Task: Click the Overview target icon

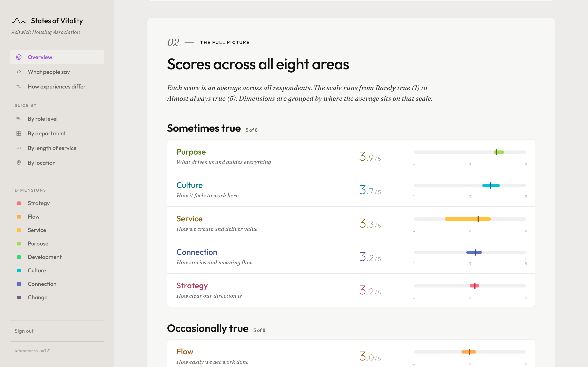Action: tap(19, 57)
